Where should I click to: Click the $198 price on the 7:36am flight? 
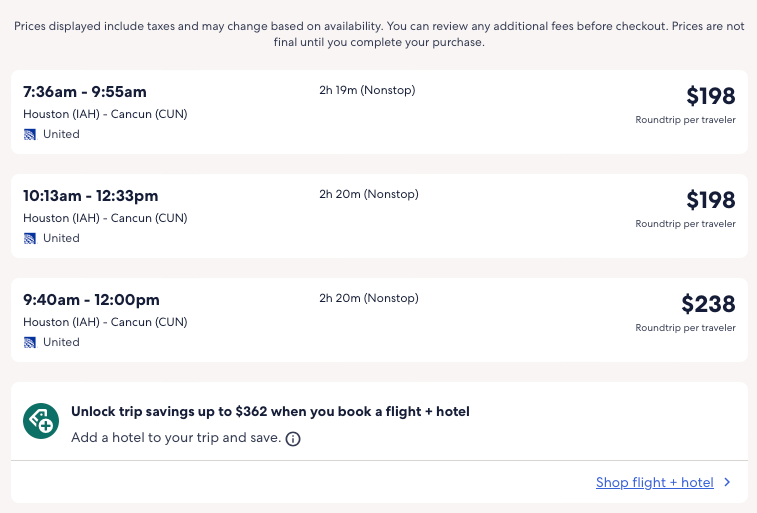(710, 96)
